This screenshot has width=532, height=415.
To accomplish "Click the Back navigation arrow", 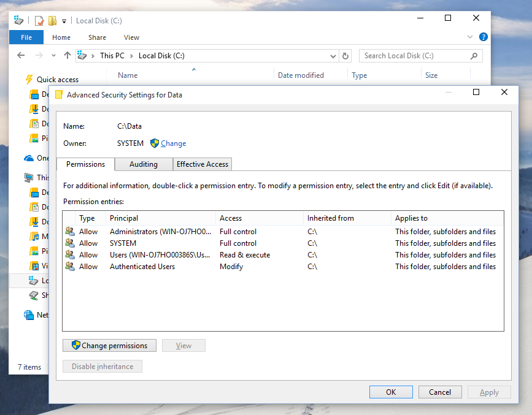I will (x=21, y=55).
